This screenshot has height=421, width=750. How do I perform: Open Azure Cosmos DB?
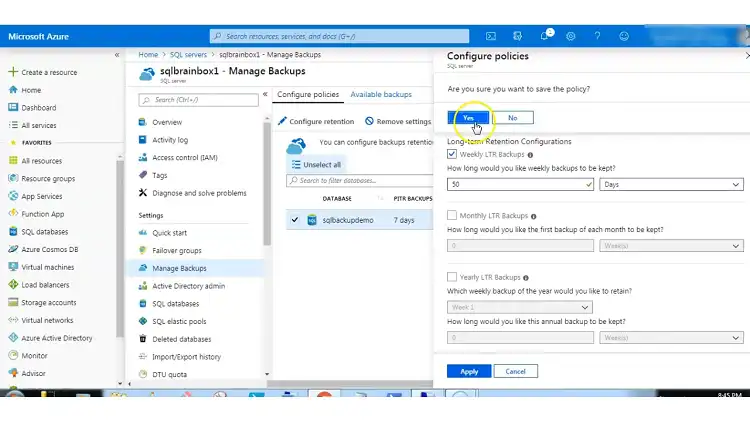coord(49,249)
